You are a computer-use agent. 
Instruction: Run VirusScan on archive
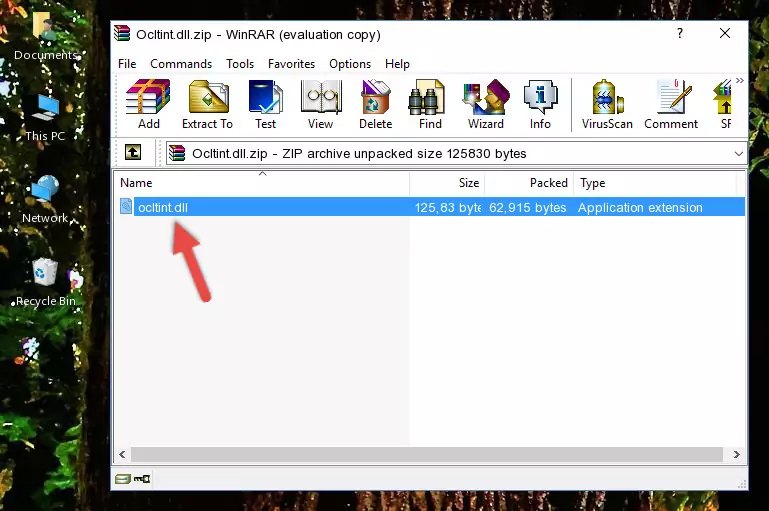pyautogui.click(x=607, y=104)
